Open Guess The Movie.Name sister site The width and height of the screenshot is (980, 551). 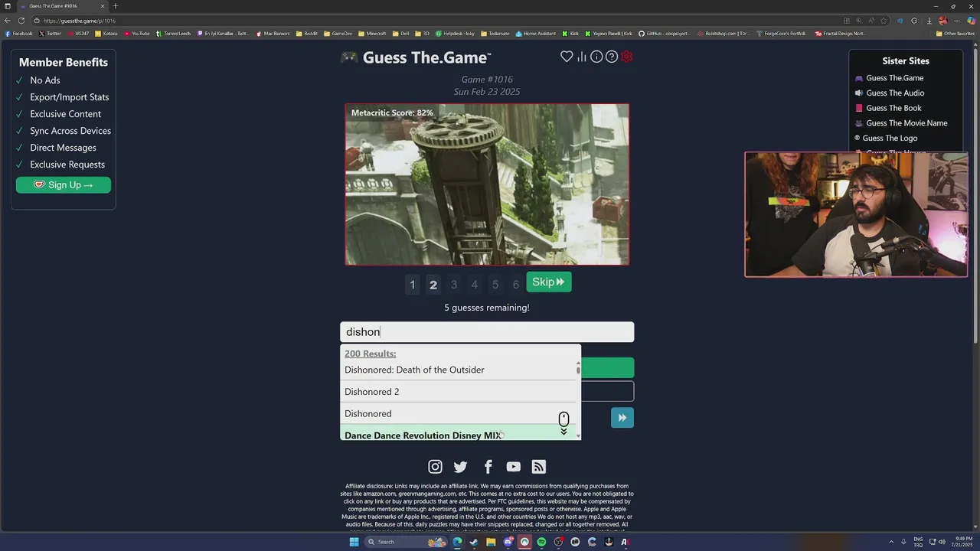906,123
